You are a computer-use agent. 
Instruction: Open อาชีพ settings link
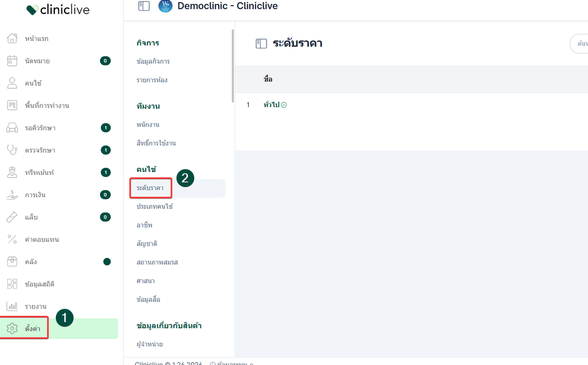tap(144, 225)
